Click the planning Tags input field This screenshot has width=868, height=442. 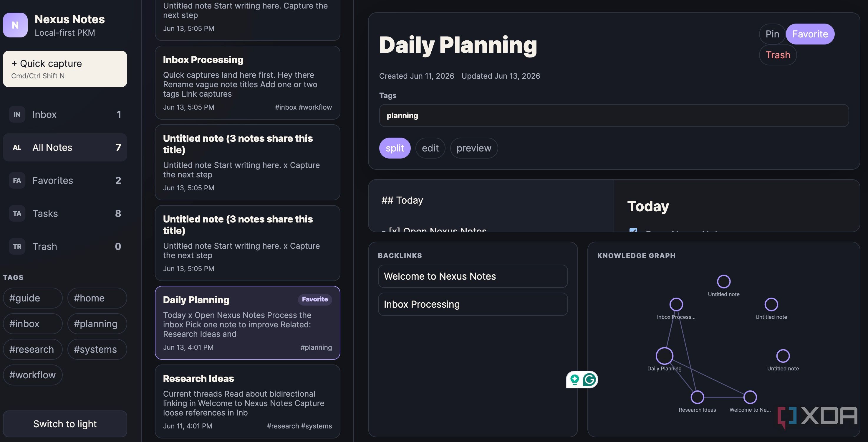(614, 116)
